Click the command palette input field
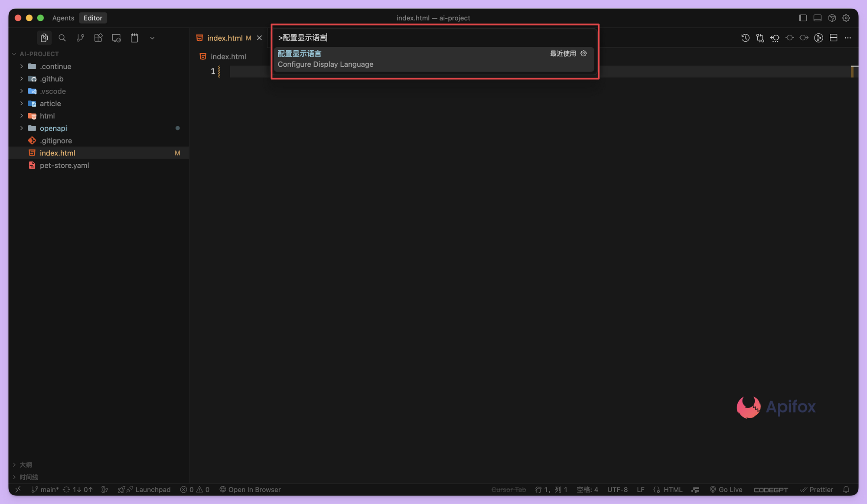 (x=433, y=38)
